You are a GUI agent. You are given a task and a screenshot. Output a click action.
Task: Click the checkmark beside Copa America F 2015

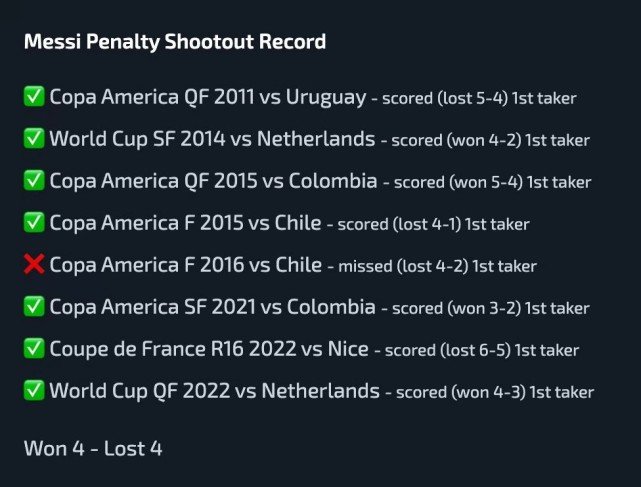34,222
